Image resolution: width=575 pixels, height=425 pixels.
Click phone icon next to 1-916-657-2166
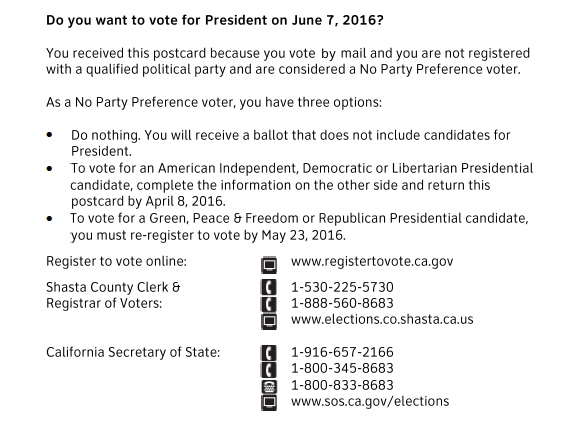pos(269,353)
